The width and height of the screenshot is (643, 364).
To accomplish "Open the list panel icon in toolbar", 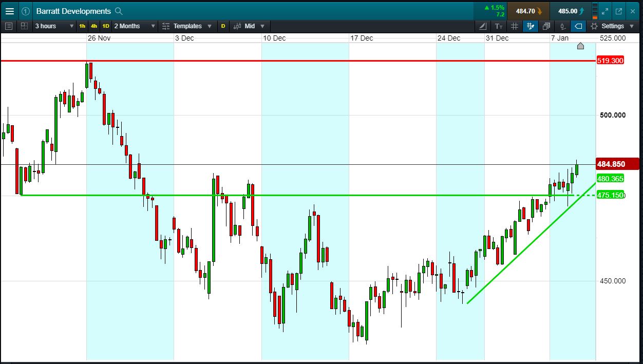I will click(9, 26).
